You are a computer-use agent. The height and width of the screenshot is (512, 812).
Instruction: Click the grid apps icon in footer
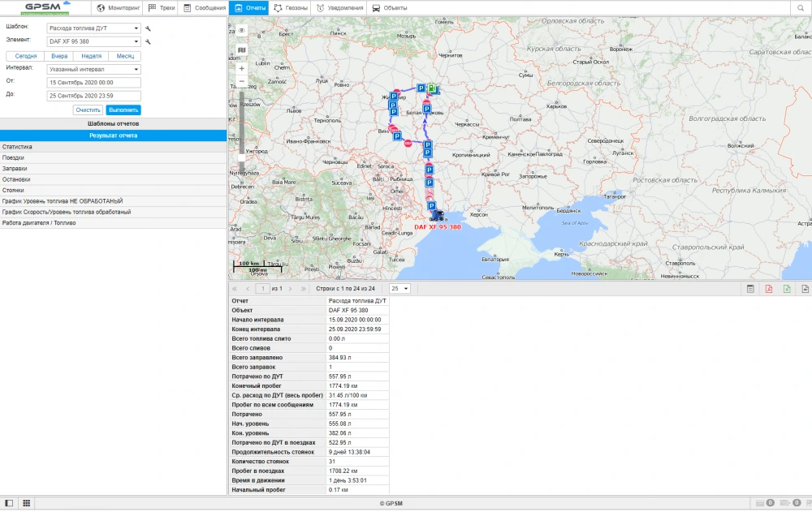(x=26, y=503)
